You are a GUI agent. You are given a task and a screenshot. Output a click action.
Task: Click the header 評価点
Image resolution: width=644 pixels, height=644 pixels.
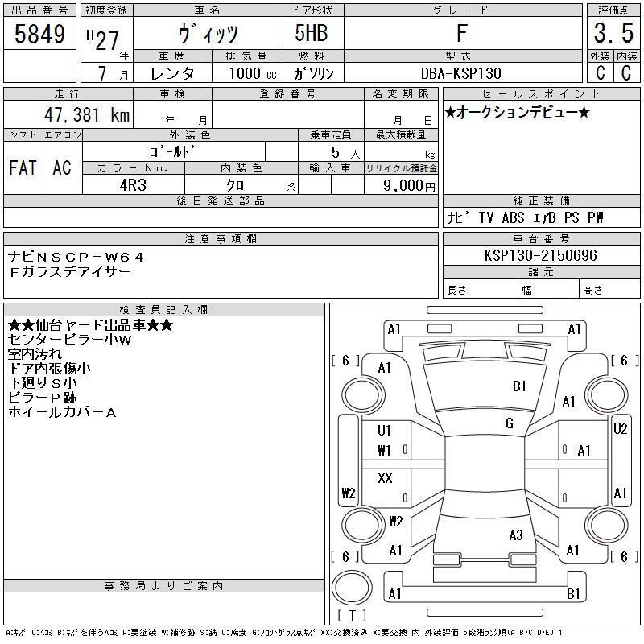(x=613, y=10)
